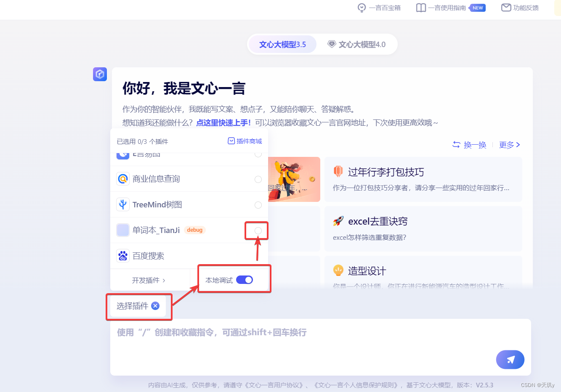
Task: Open 功能反馈 feedback link
Action: tap(520, 8)
